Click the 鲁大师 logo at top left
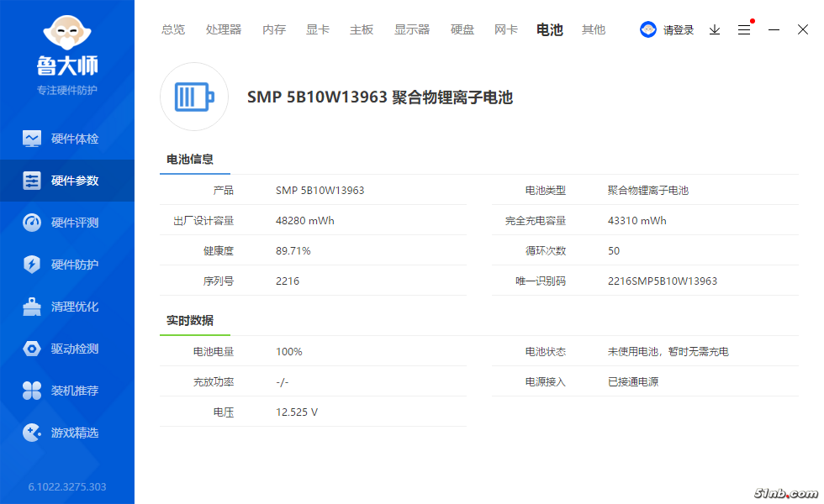 (x=67, y=46)
